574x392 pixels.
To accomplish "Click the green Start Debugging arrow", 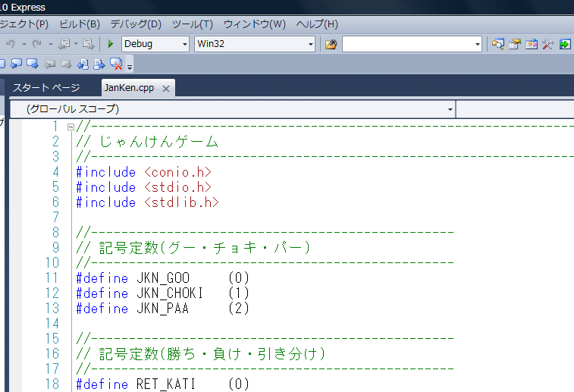I will click(111, 44).
